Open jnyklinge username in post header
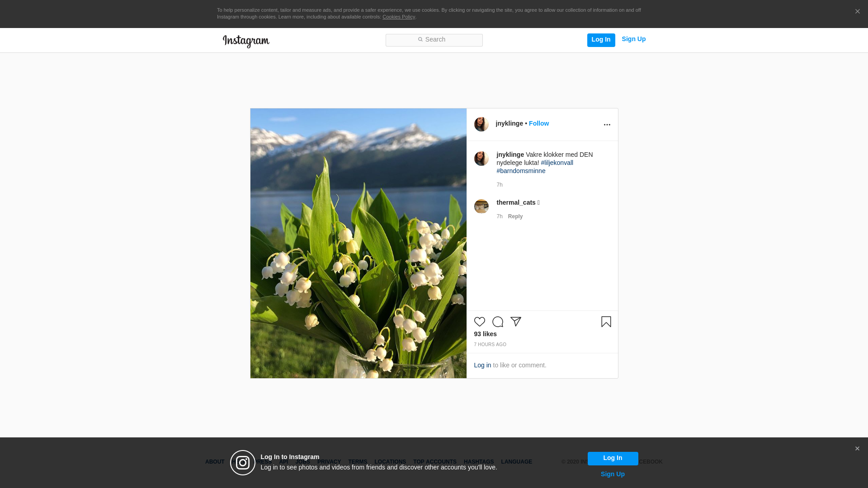Screen dimensions: 868x488 click(x=509, y=123)
